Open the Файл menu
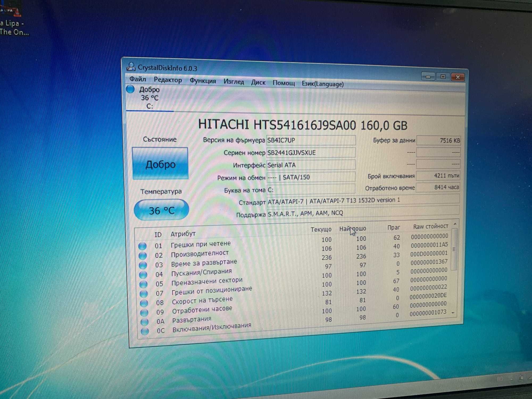 [138, 79]
